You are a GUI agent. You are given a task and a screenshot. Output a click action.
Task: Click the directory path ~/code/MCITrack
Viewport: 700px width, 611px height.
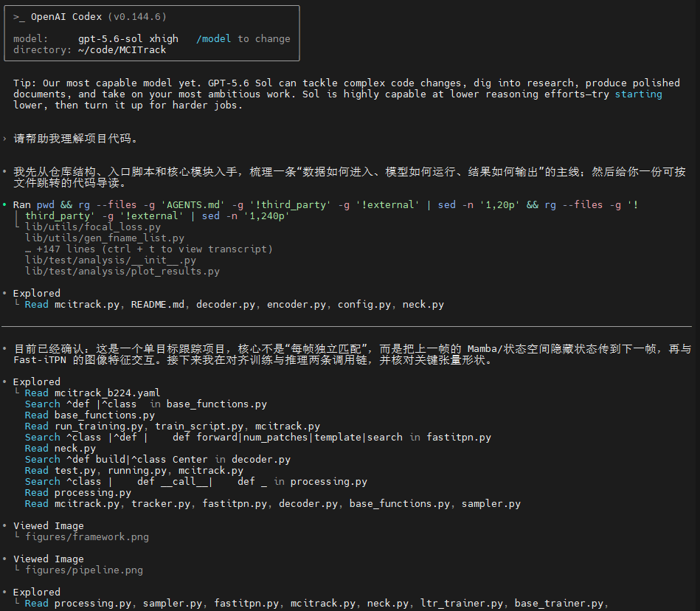(122, 50)
